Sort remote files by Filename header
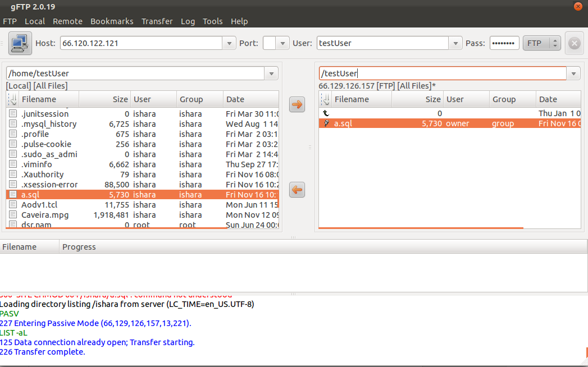Image resolution: width=588 pixels, height=367 pixels. click(362, 99)
